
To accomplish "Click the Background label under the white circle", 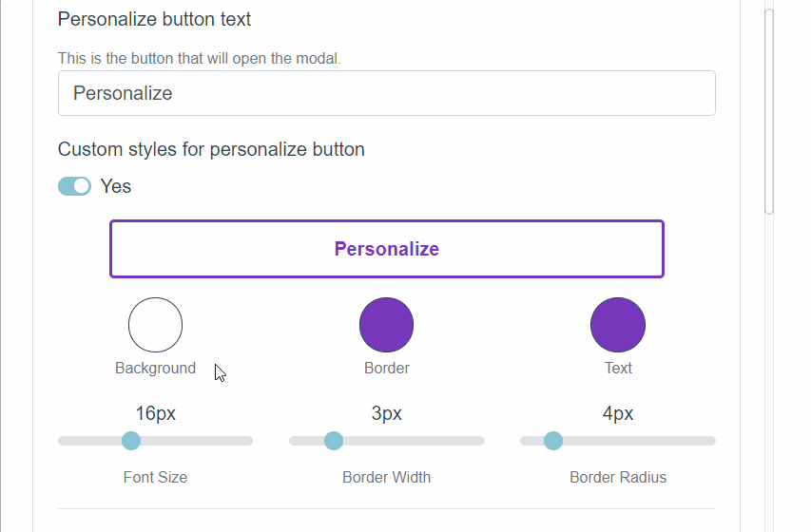I will tap(155, 369).
